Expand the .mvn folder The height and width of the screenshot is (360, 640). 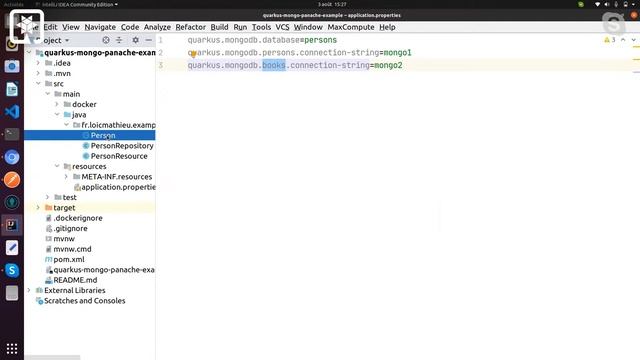38,73
